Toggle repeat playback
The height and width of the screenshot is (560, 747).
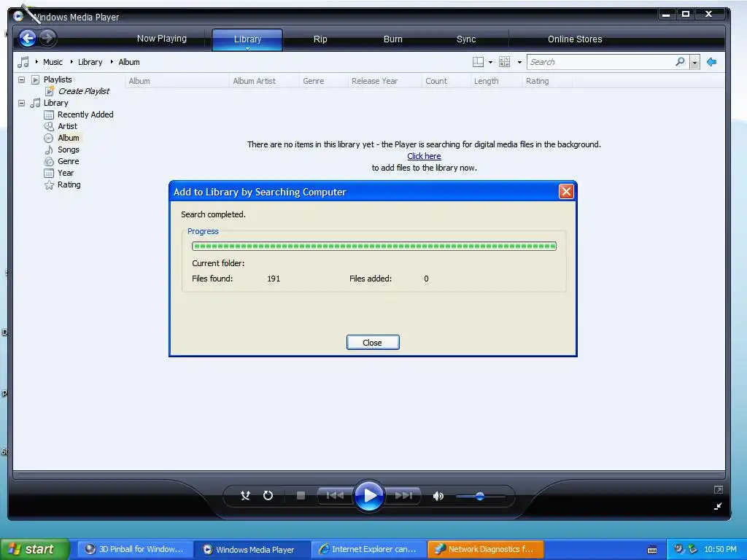[x=268, y=496]
